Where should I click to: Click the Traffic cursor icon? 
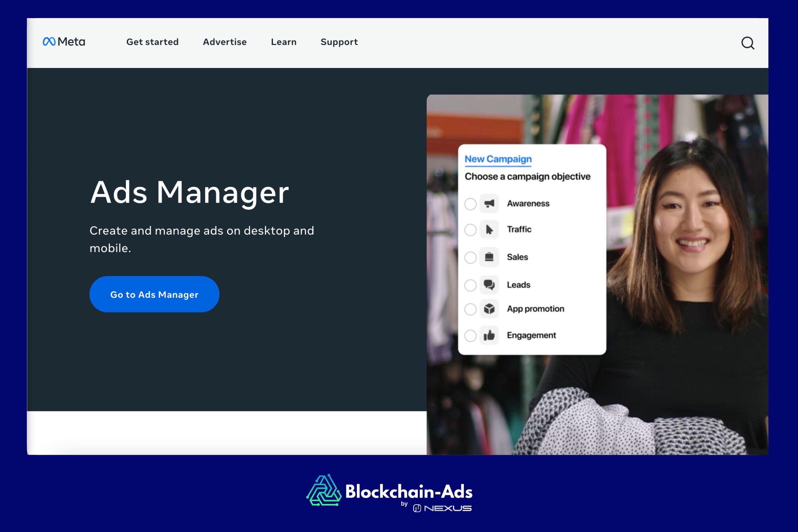tap(489, 230)
